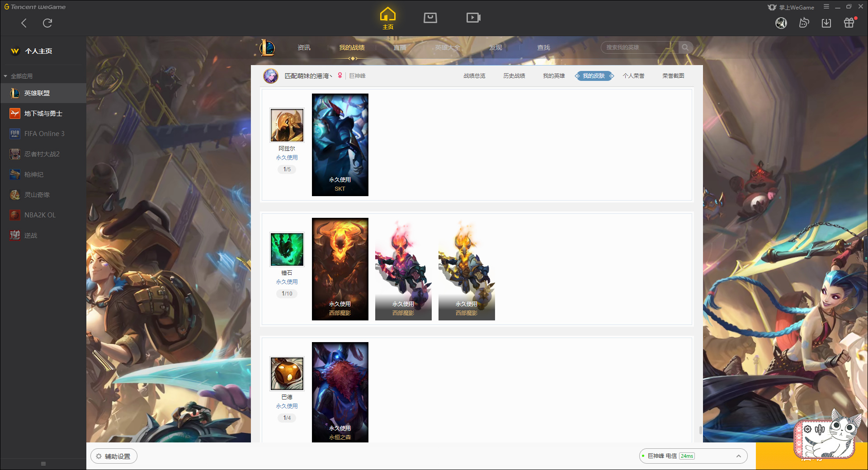
Task: Open the 发现 tab
Action: click(495, 47)
